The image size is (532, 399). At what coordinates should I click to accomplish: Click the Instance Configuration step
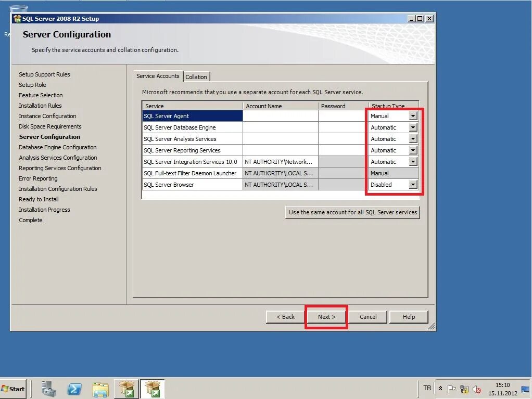pos(47,116)
